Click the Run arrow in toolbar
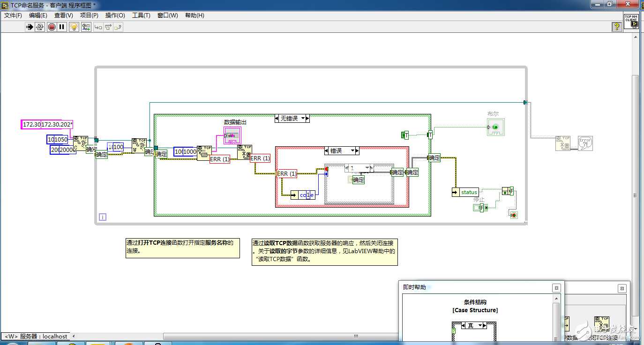Image resolution: width=644 pixels, height=345 pixels. (30, 27)
